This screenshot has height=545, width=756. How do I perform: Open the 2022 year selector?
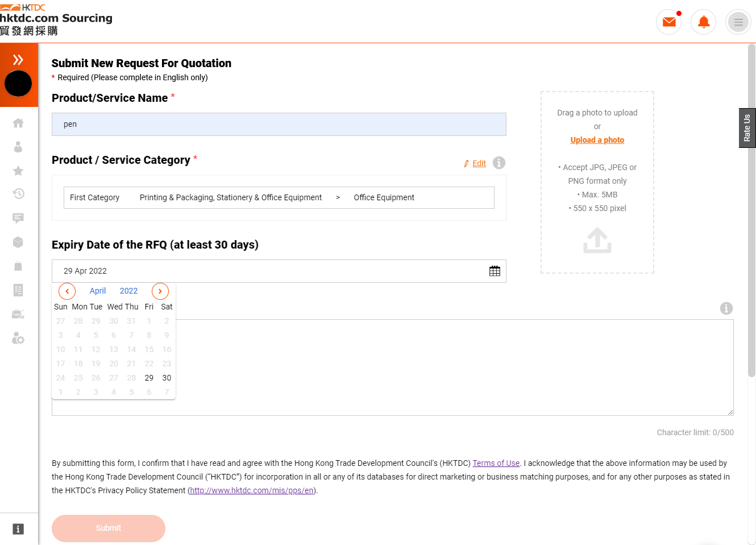(x=128, y=291)
